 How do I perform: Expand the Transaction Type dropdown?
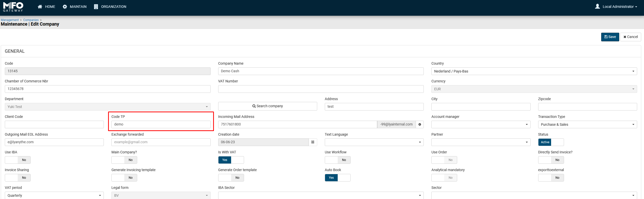click(587, 124)
